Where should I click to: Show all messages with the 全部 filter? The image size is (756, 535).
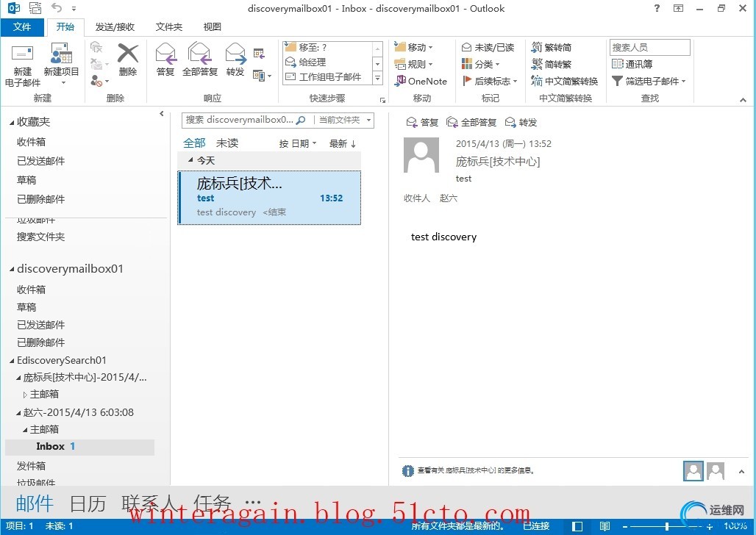(194, 143)
